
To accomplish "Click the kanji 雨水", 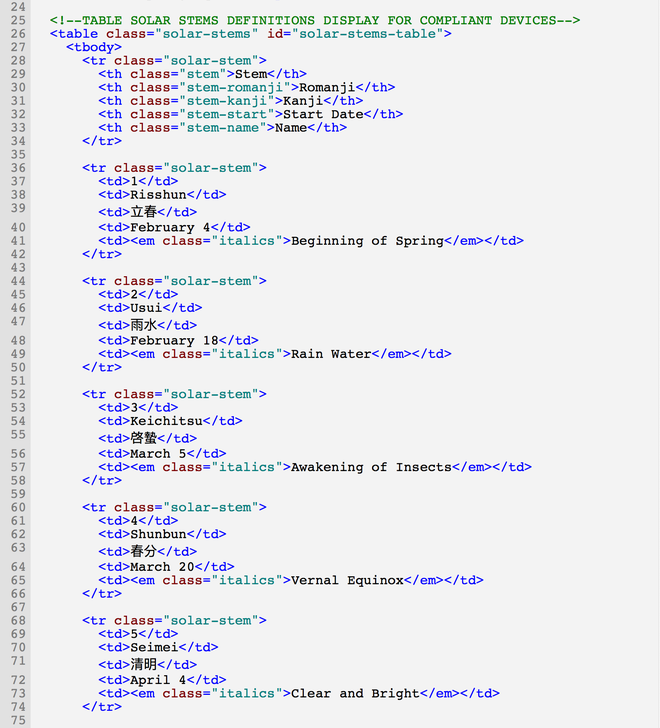I will coord(143,325).
